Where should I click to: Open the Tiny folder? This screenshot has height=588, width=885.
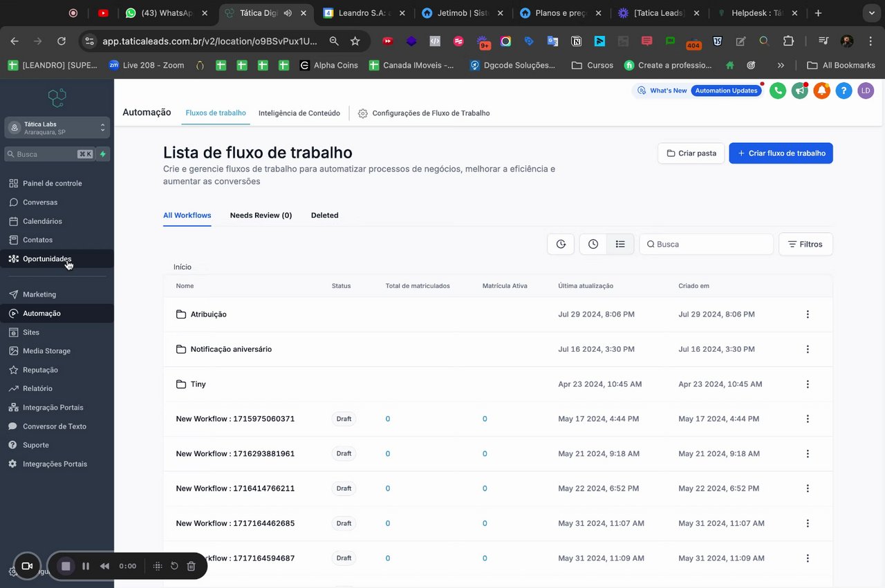[198, 384]
